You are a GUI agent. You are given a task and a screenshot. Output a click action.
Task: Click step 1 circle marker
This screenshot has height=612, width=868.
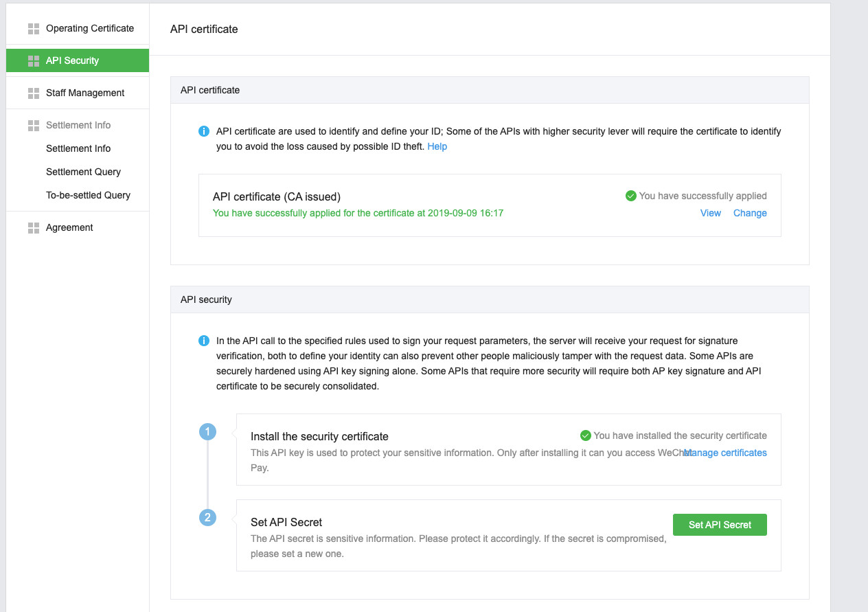pos(207,432)
